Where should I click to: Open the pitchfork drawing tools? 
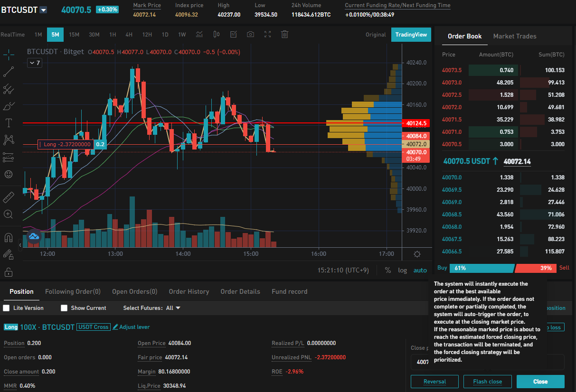pyautogui.click(x=9, y=89)
